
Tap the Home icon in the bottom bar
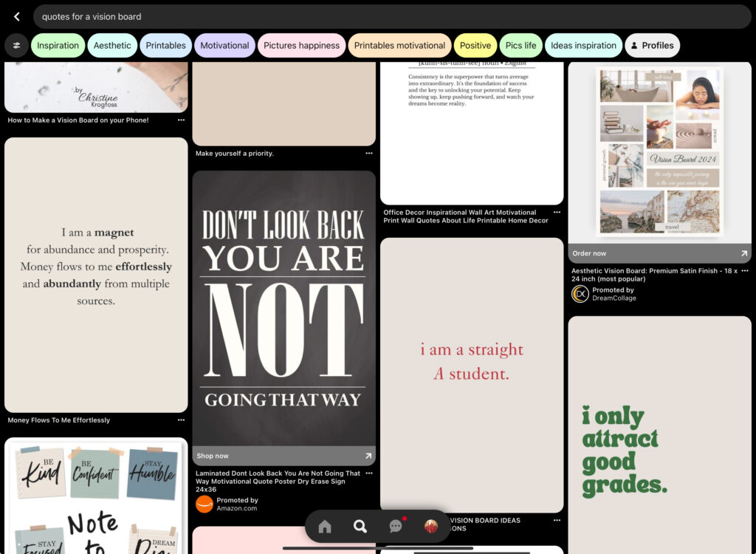click(325, 527)
